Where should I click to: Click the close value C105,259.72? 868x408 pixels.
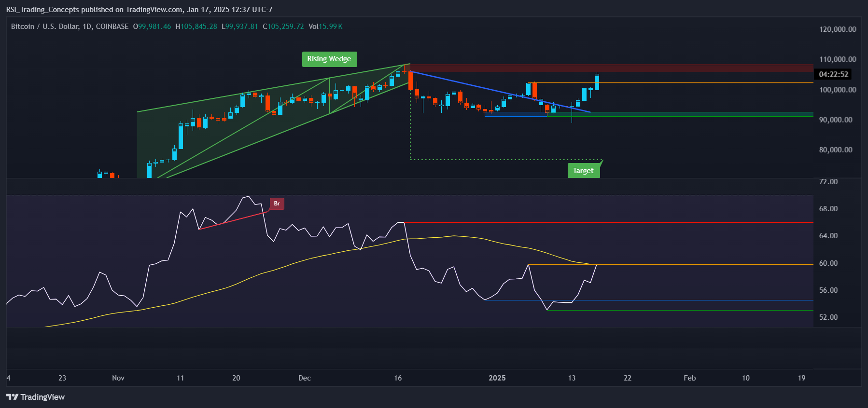283,27
